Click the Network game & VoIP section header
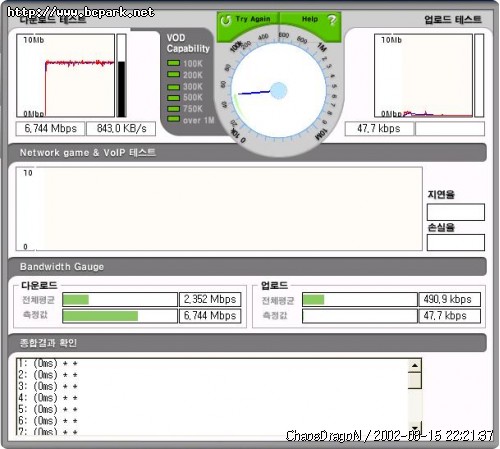 (247, 153)
